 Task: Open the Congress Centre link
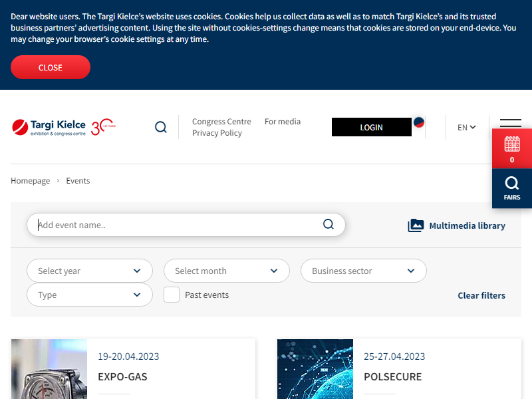(x=221, y=122)
